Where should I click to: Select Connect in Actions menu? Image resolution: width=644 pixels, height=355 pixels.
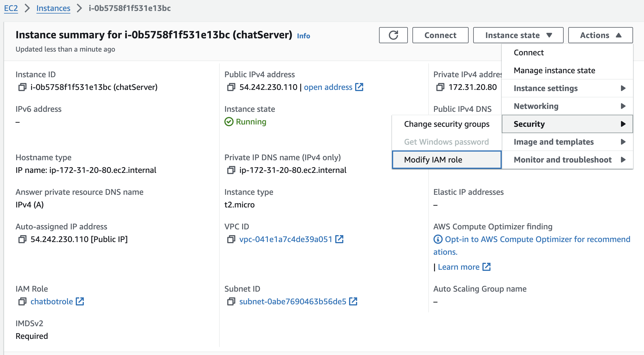click(567, 52)
